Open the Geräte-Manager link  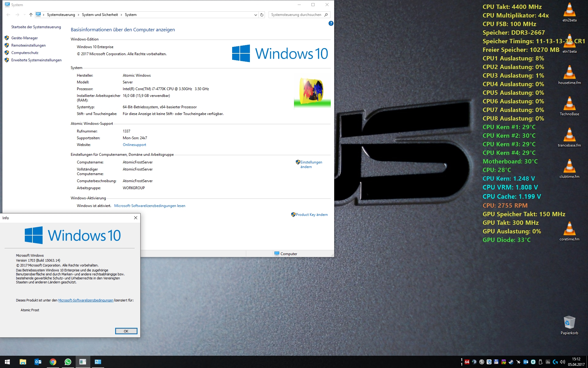(24, 38)
